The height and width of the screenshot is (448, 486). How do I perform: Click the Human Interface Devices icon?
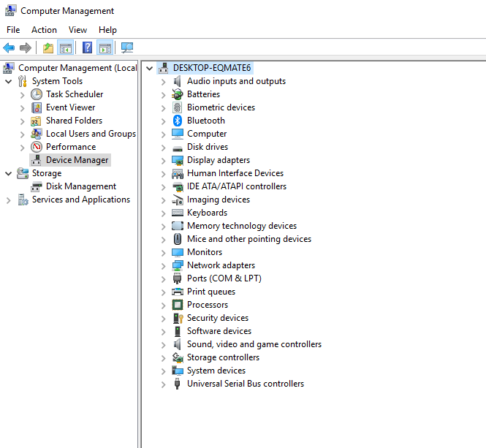pyautogui.click(x=178, y=174)
